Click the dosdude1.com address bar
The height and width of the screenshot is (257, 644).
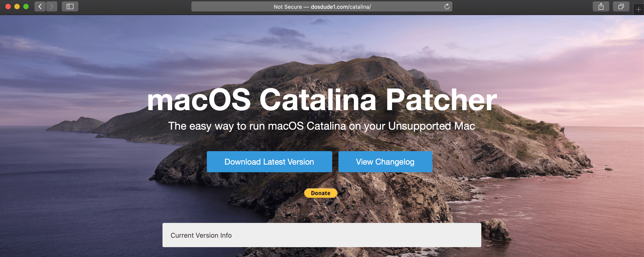click(x=322, y=7)
